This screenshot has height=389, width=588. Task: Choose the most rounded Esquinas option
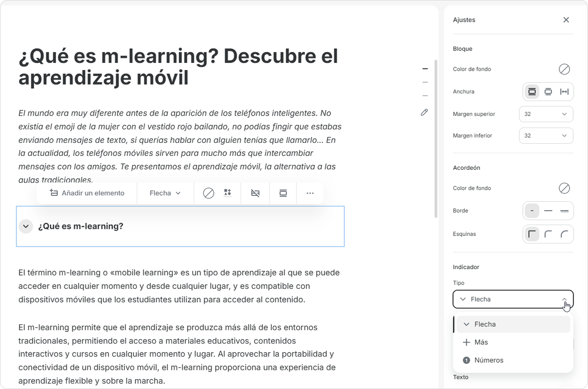564,234
